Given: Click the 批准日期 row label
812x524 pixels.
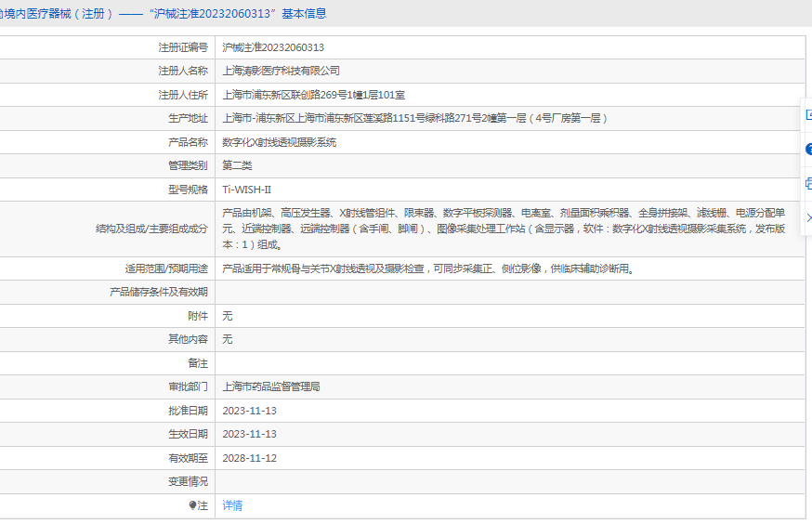Looking at the screenshot, I should 188,411.
